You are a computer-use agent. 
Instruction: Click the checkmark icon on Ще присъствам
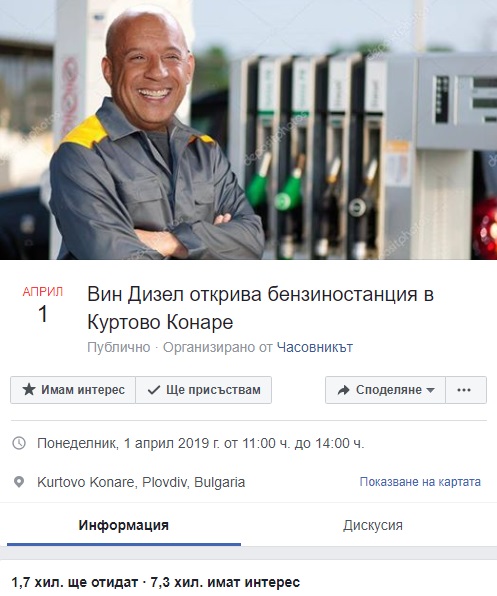(154, 390)
